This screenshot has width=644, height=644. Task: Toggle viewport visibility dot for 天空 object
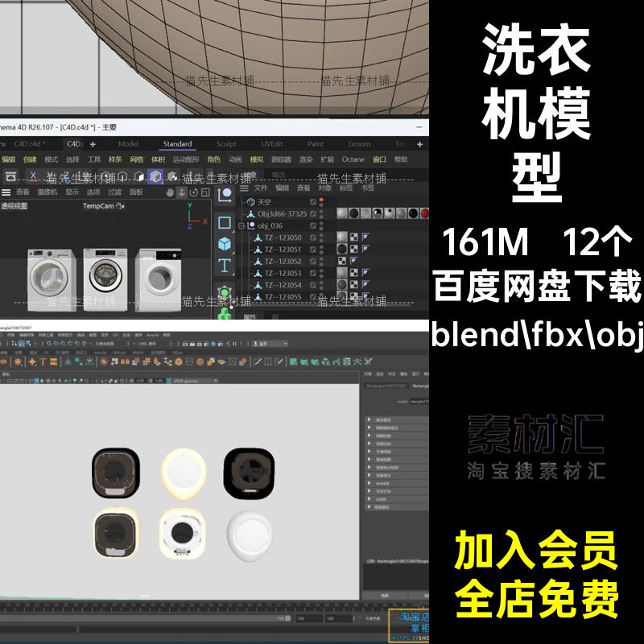pyautogui.click(x=321, y=198)
